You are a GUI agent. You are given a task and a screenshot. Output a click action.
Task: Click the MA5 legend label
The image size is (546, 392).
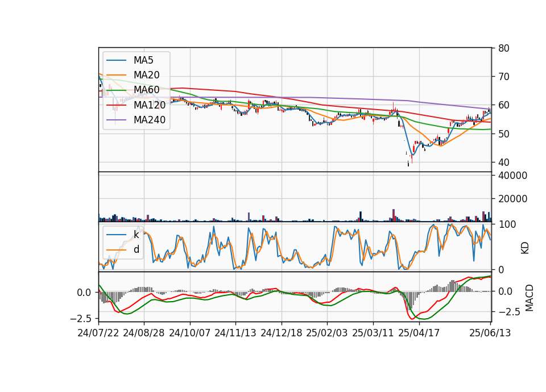(143, 60)
